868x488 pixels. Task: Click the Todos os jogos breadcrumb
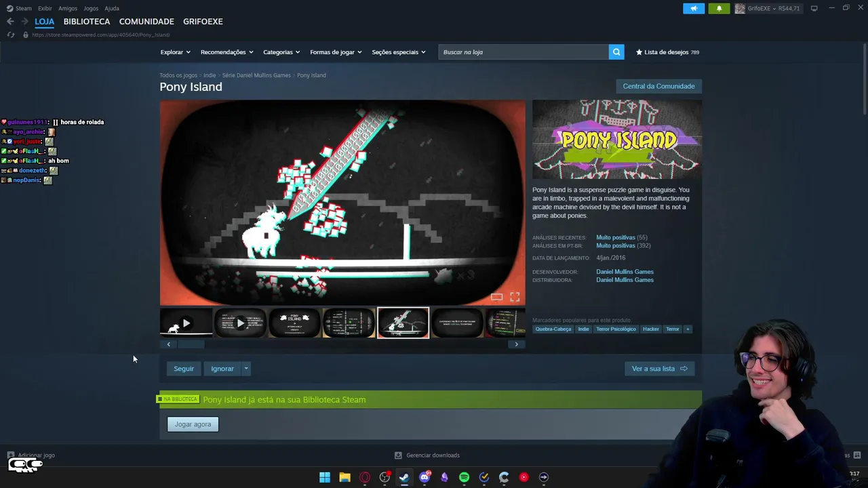pos(178,75)
